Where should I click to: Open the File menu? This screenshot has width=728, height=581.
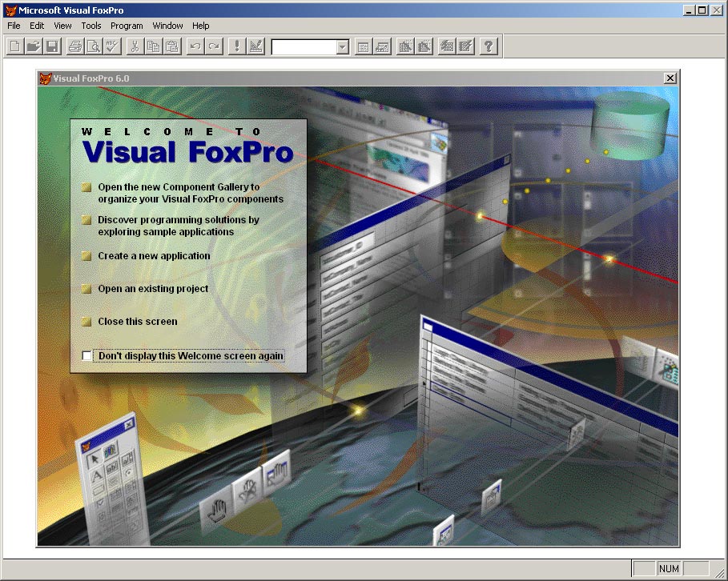(14, 26)
